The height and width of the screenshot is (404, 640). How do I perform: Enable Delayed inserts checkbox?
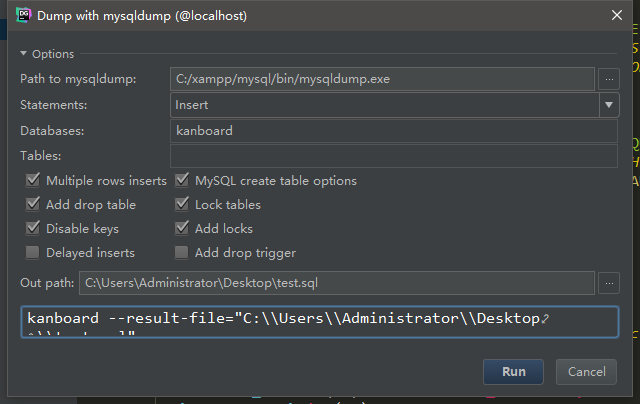(x=33, y=253)
